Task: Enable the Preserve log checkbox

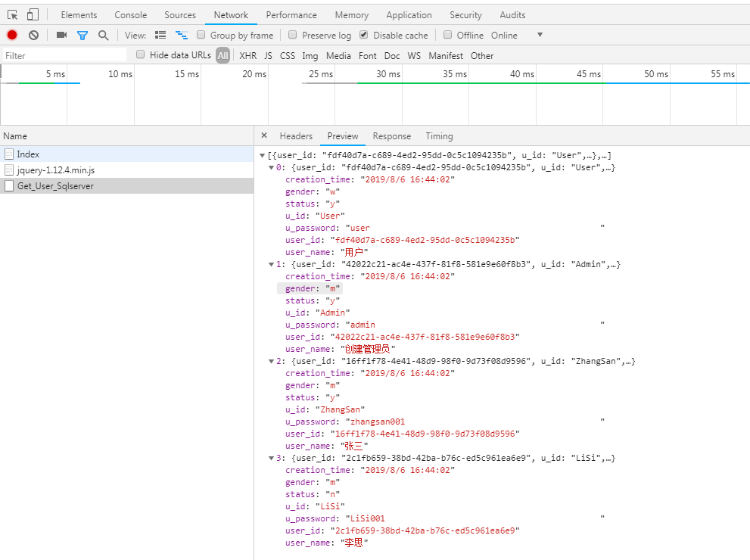Action: point(292,36)
